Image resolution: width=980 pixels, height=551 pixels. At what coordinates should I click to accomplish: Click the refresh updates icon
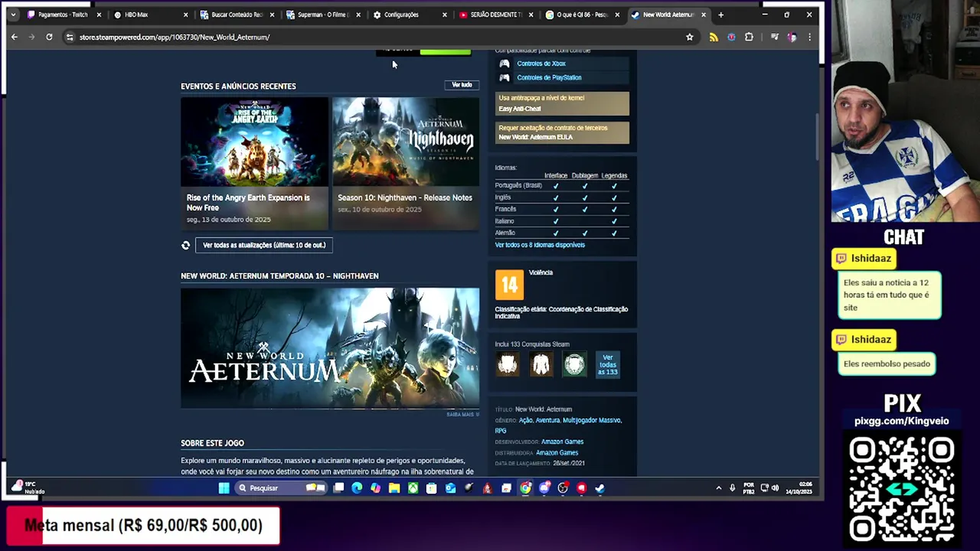pos(185,245)
